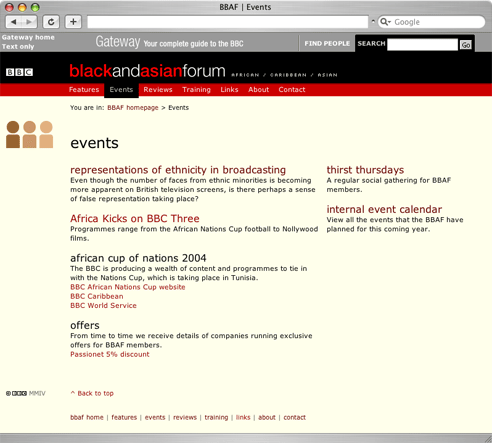Screen dimensions: 492x443
Task: Visit the BBC Caribbean link
Action: (x=97, y=296)
